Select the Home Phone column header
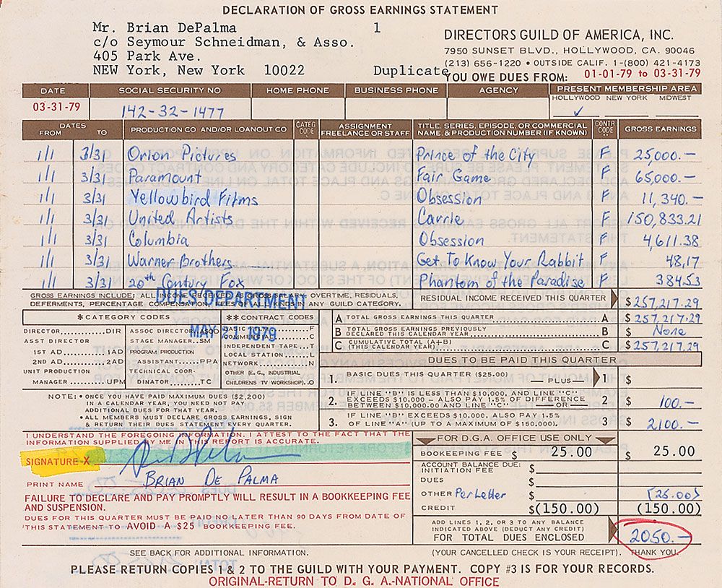The width and height of the screenshot is (722, 588). click(x=297, y=90)
